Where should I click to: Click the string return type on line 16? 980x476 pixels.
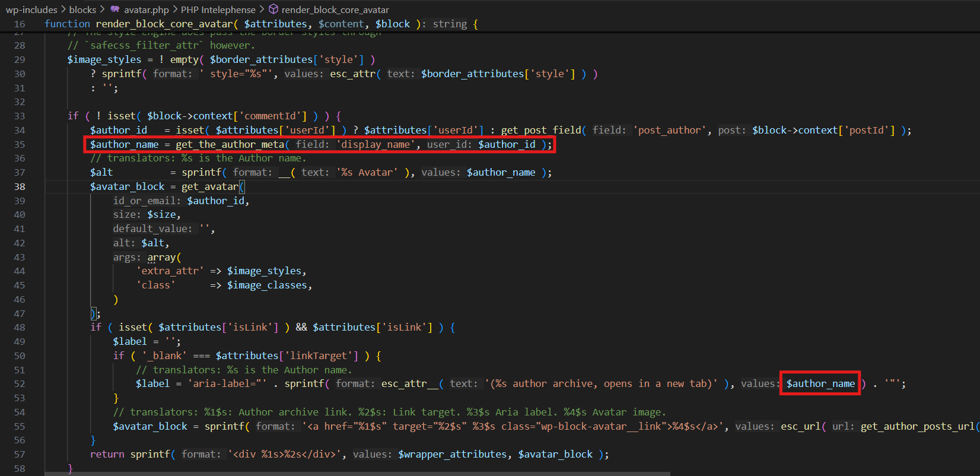(x=450, y=24)
